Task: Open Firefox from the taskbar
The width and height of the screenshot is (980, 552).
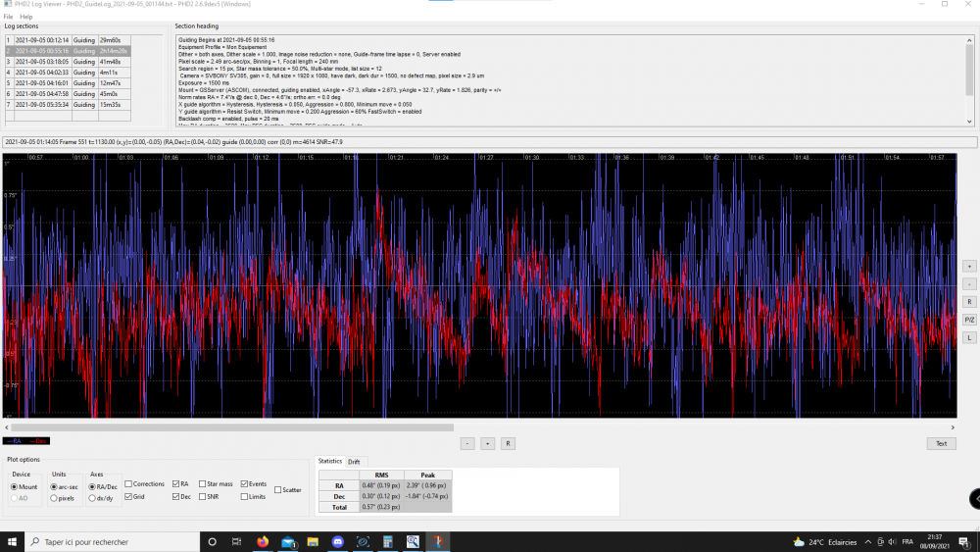Action: (x=262, y=541)
